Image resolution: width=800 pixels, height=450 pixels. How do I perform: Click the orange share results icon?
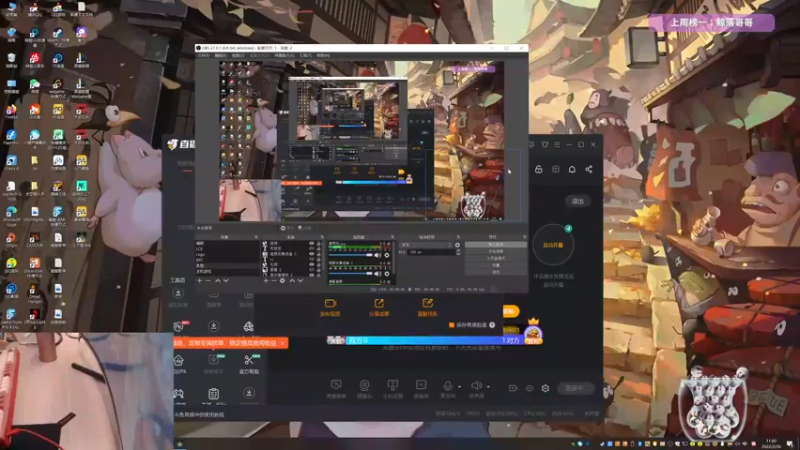pos(379,304)
